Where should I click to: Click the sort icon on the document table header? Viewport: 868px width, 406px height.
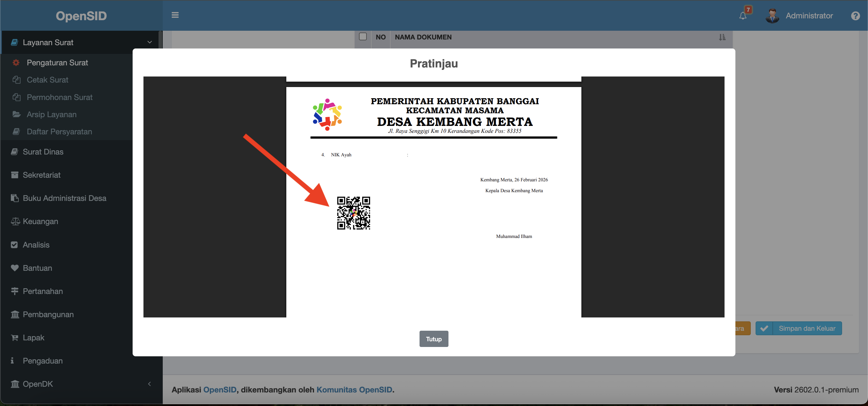[x=722, y=37]
